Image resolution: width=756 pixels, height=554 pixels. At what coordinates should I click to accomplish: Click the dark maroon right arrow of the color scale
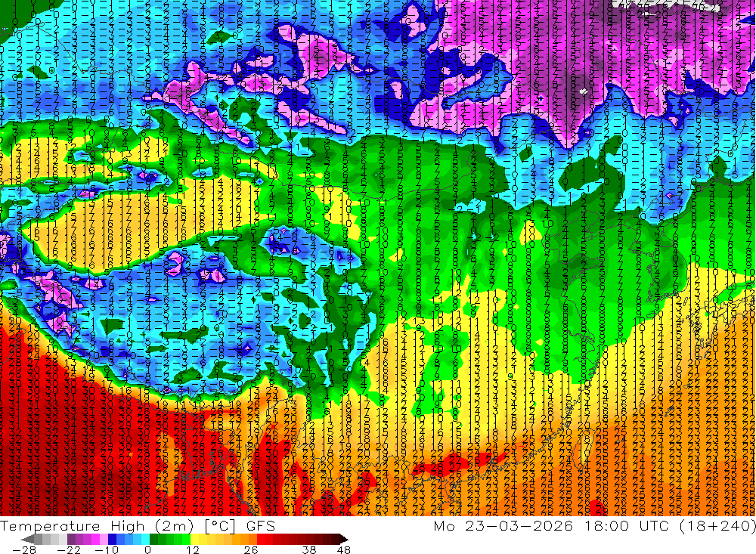tap(344, 540)
